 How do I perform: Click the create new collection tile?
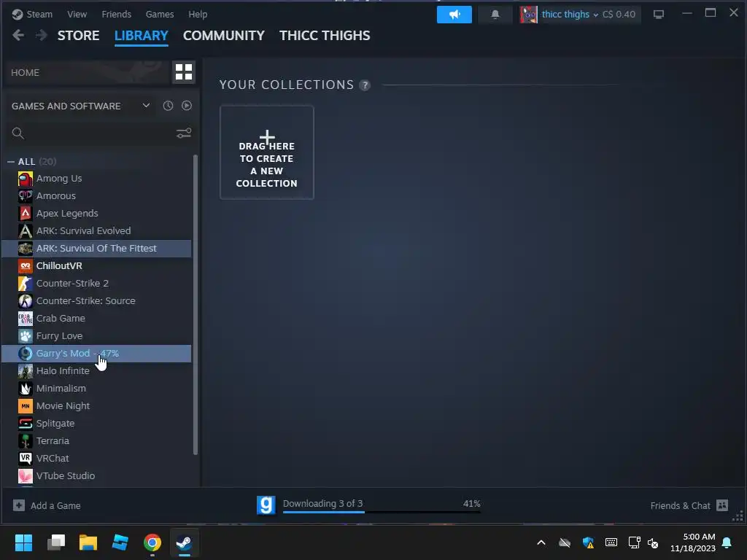pos(267,152)
